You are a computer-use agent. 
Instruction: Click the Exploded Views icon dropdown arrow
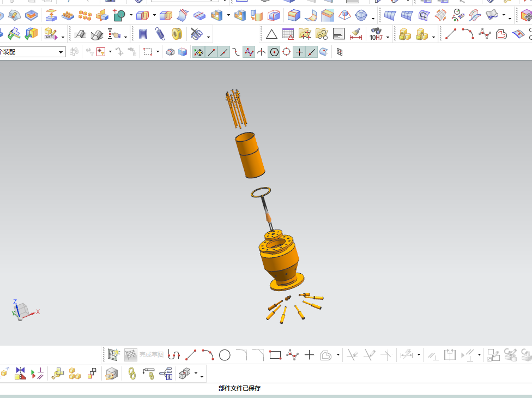[x=196, y=373]
